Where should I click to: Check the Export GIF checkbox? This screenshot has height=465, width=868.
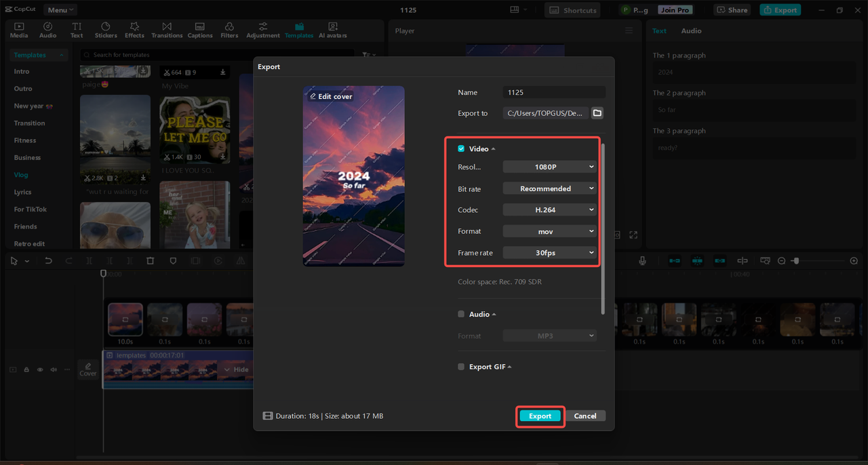[461, 367]
